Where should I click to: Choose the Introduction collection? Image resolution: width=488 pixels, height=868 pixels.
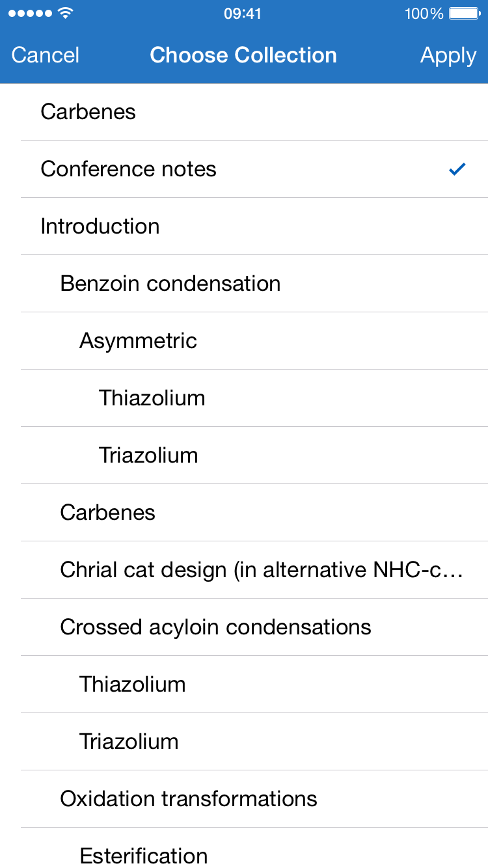[x=244, y=226]
